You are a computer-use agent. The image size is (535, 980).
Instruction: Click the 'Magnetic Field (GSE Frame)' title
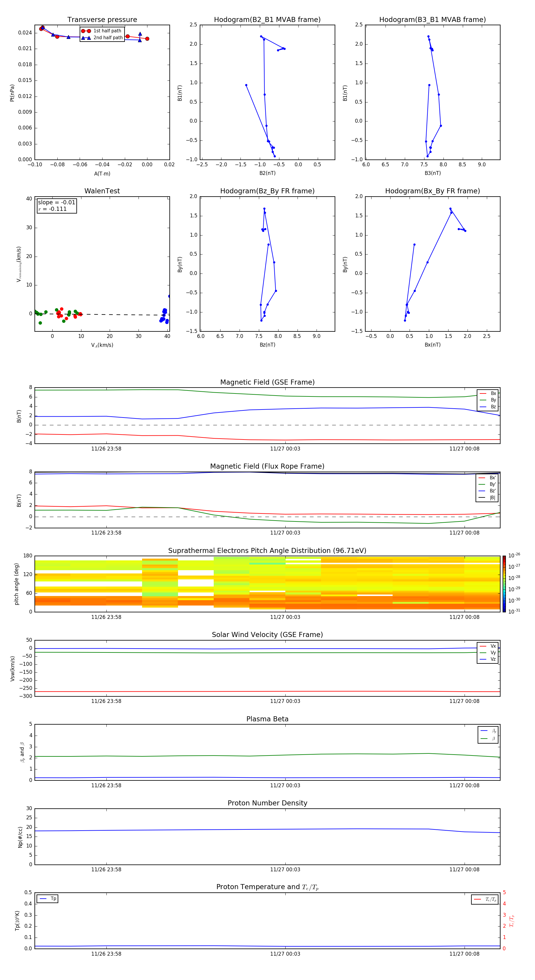[x=267, y=382]
